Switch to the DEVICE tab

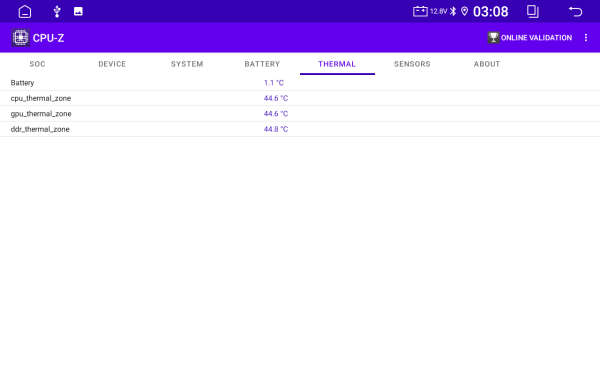[x=112, y=64]
